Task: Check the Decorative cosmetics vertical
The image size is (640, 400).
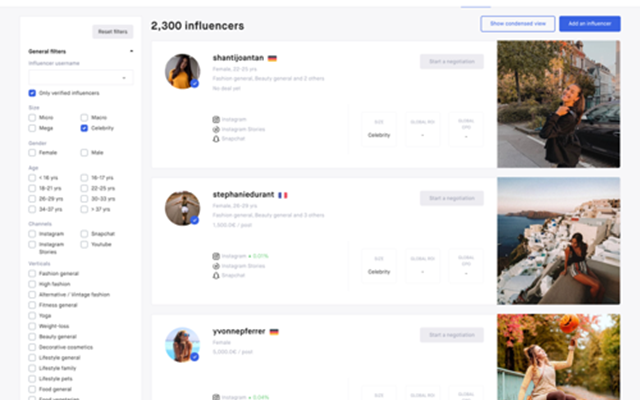Action: (32, 347)
